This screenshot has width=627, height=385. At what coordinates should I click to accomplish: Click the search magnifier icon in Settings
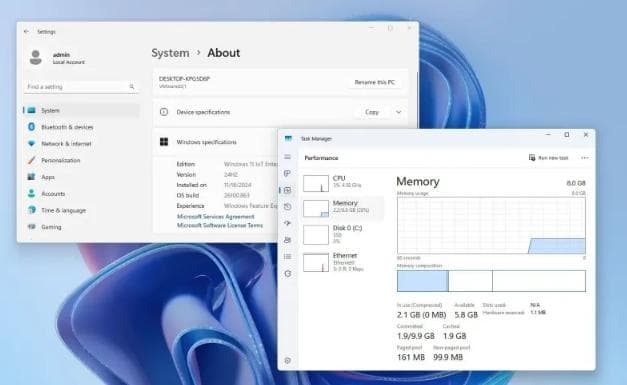132,86
